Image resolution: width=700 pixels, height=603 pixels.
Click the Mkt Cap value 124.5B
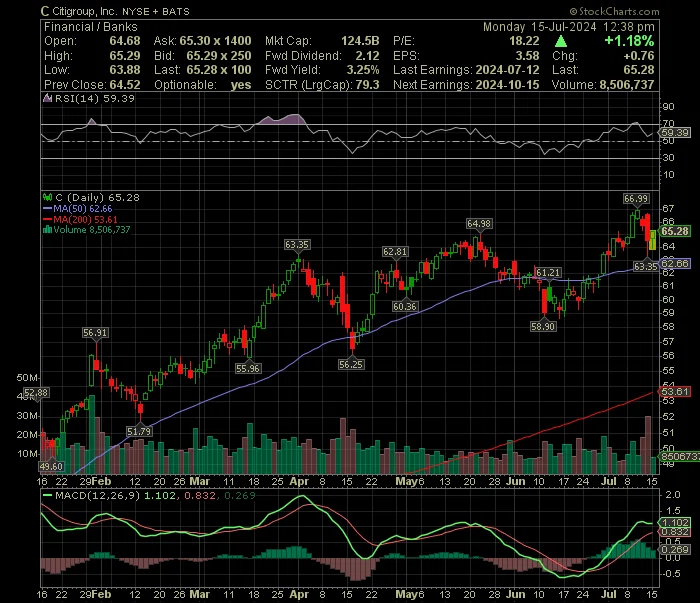(360, 41)
